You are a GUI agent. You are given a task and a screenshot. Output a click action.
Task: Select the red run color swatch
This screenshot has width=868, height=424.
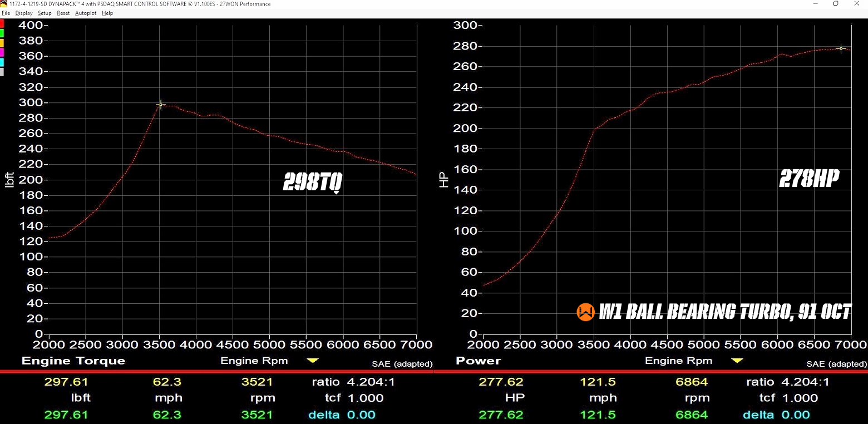[2, 24]
